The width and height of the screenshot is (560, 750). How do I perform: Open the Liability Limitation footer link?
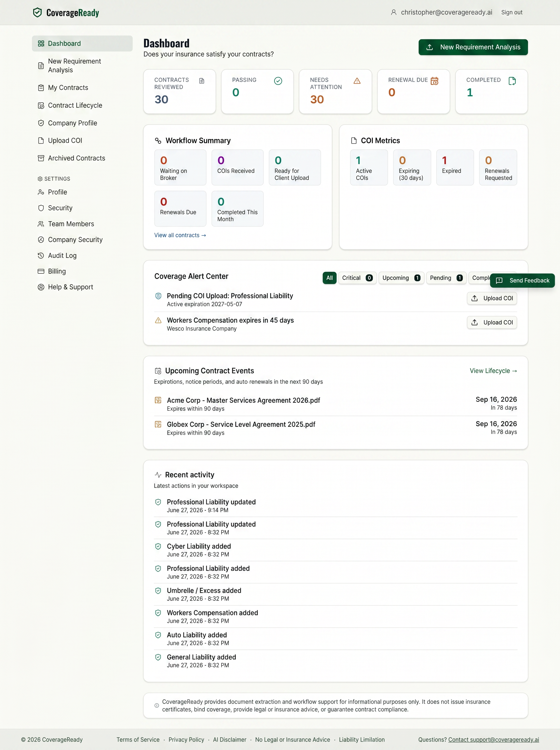pos(362,739)
